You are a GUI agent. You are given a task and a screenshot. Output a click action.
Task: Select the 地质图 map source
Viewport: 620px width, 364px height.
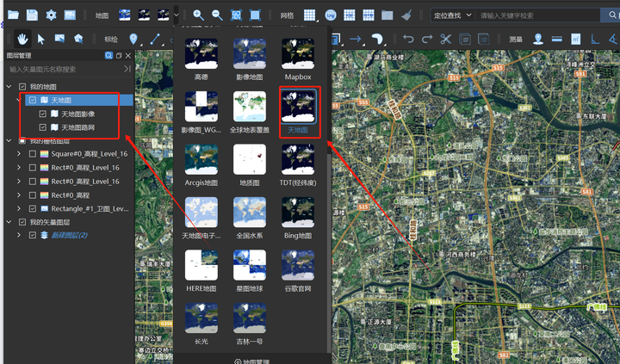[250, 165]
